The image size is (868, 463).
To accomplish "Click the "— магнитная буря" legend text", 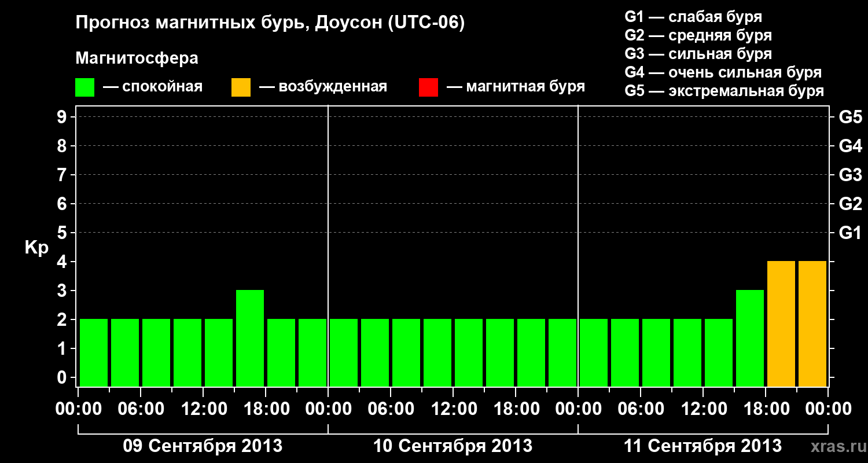I will [x=516, y=87].
